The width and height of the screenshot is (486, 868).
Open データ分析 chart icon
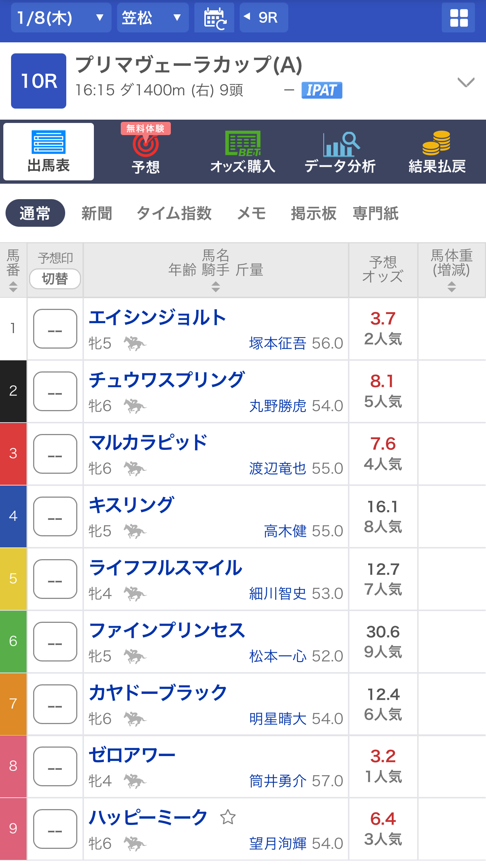(340, 144)
